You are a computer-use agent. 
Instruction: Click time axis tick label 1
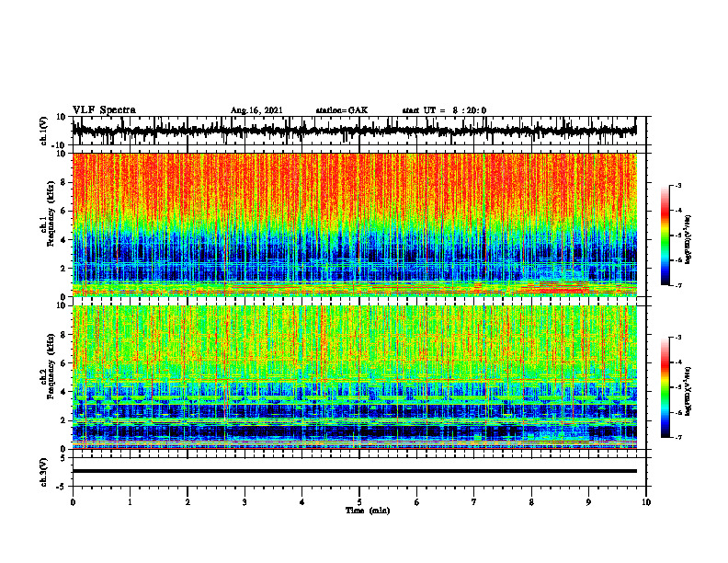pyautogui.click(x=130, y=502)
